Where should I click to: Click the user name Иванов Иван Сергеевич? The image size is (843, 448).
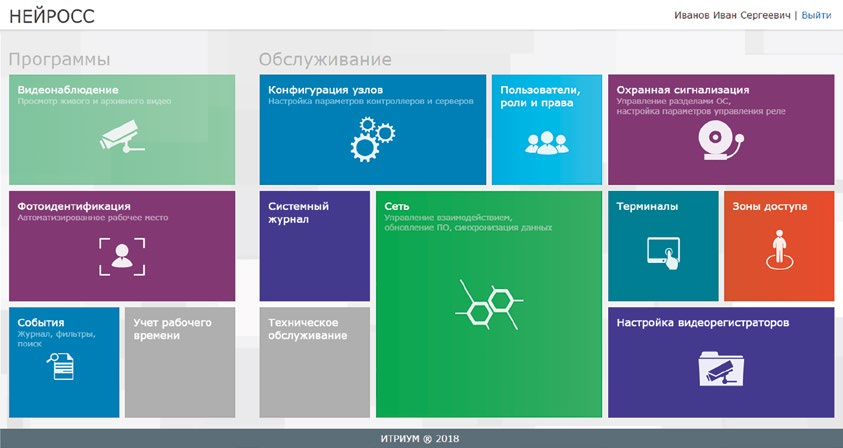point(732,16)
